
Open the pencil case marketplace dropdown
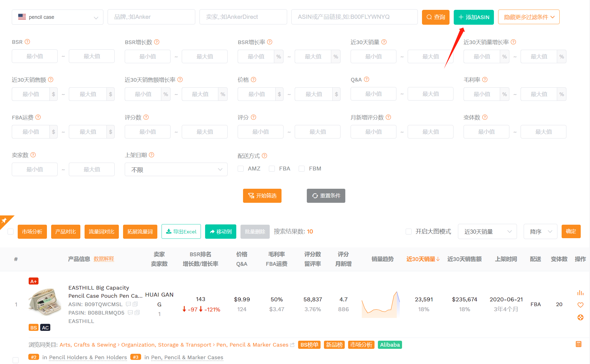point(58,17)
